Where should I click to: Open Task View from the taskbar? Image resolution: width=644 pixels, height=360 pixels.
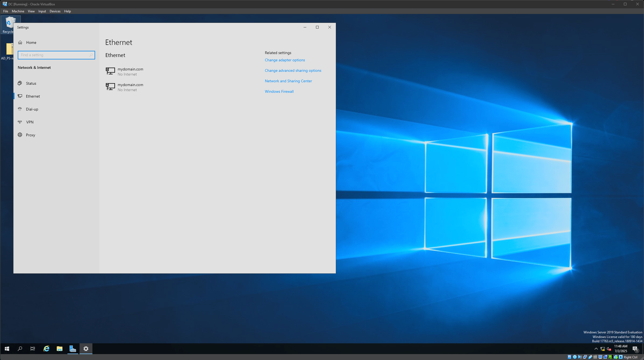coord(33,349)
